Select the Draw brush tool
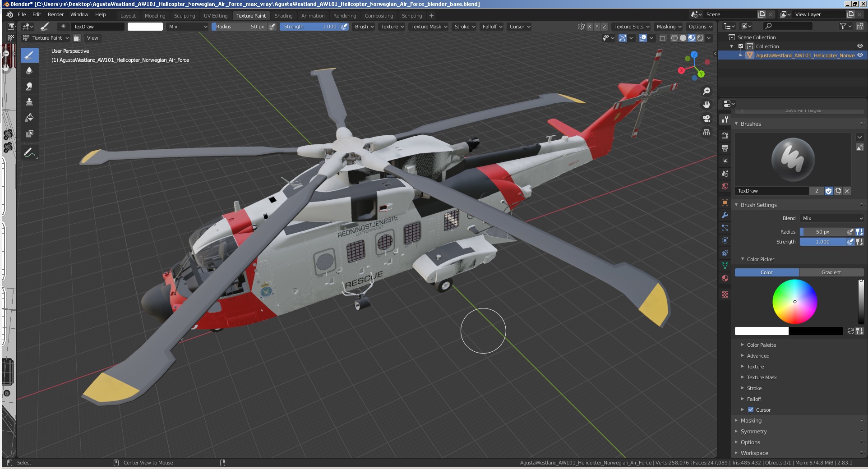The height and width of the screenshot is (469, 868). point(29,55)
